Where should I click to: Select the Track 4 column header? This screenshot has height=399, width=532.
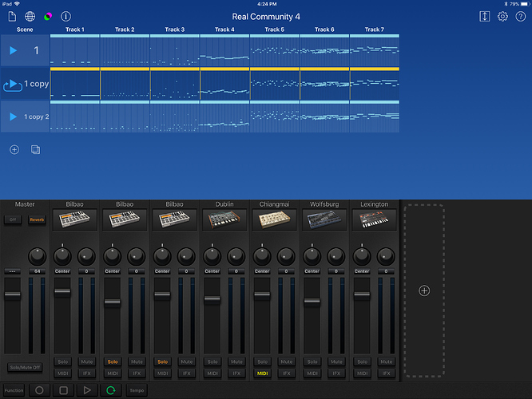tap(224, 30)
